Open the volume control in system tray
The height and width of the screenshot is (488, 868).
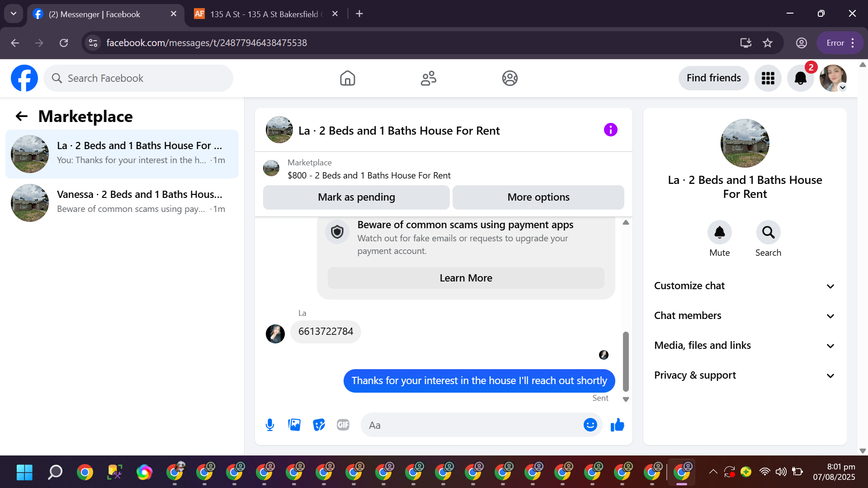781,472
